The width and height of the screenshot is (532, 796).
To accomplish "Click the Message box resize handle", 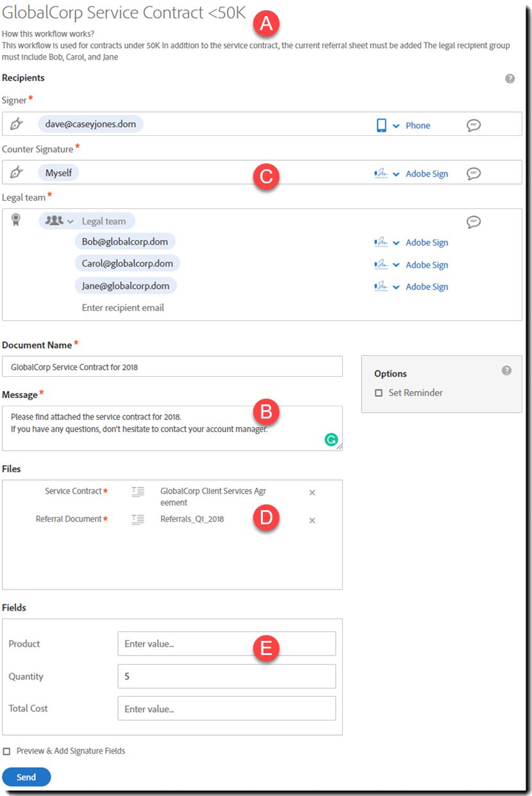I will (x=339, y=447).
